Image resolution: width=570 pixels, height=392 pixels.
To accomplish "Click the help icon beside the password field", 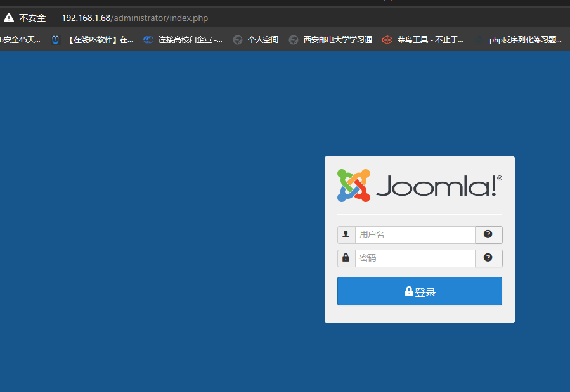I will [x=489, y=258].
